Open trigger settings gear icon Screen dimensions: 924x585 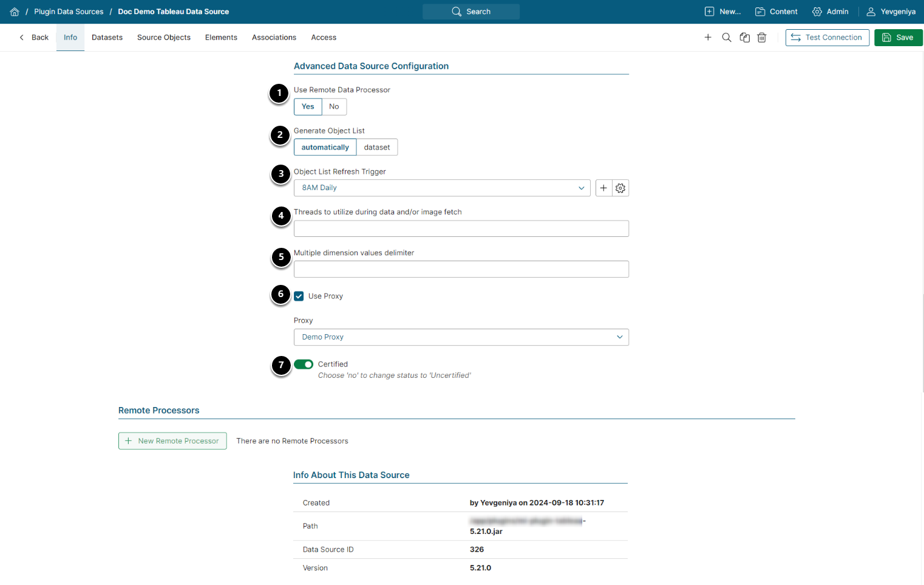tap(620, 188)
